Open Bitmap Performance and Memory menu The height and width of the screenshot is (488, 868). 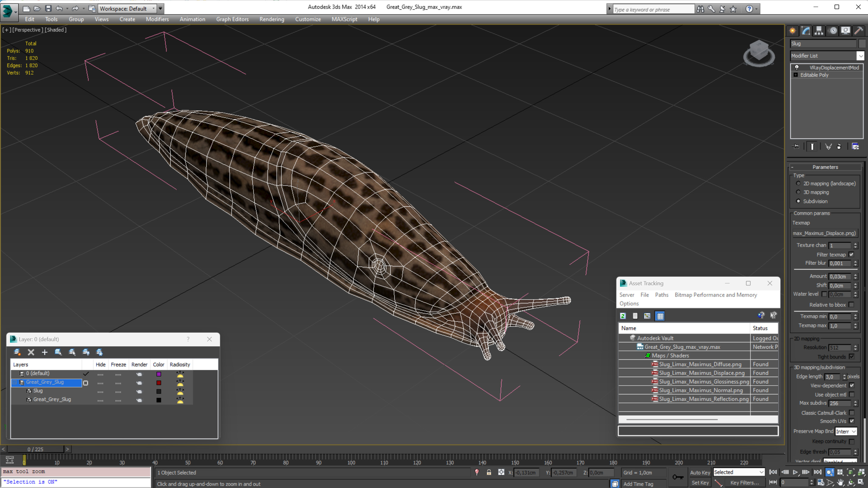(x=716, y=295)
